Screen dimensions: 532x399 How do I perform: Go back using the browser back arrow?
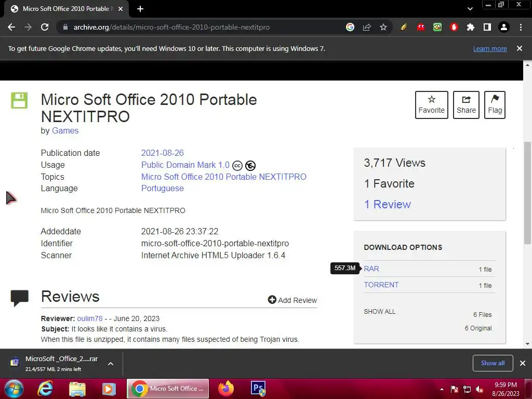click(11, 27)
